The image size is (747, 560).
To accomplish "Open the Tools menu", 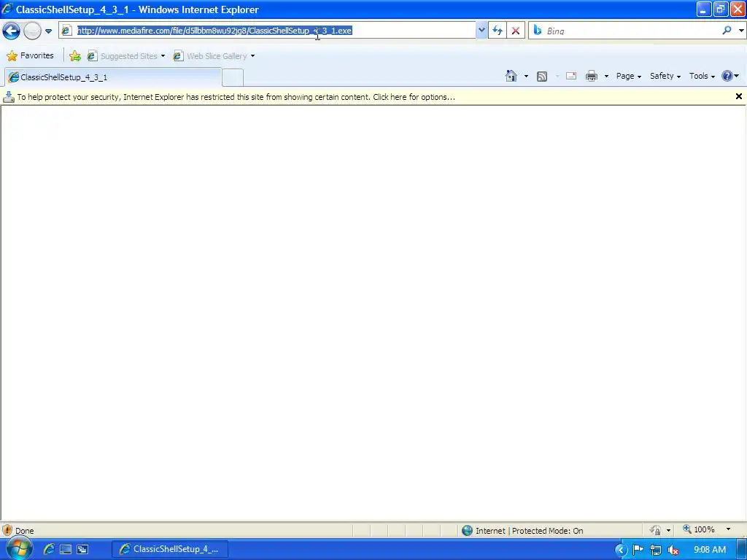I will [702, 76].
